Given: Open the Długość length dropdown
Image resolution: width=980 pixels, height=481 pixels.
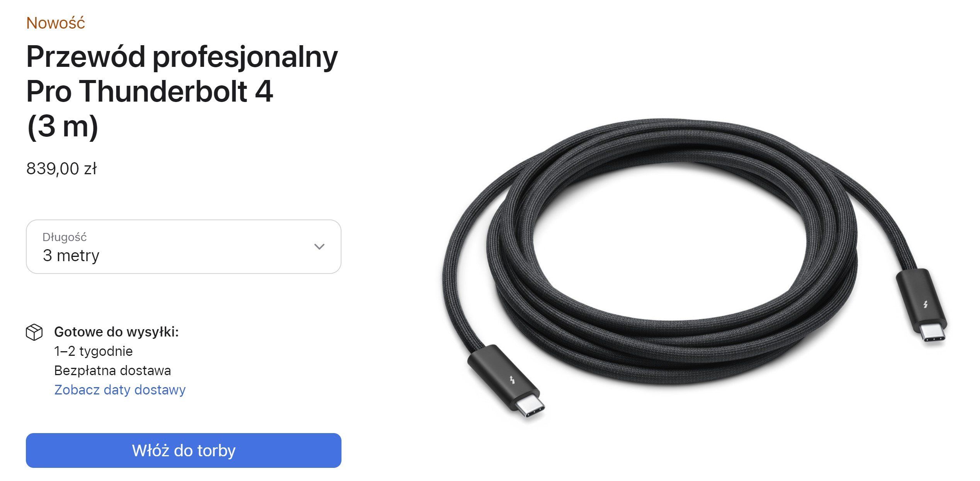Looking at the screenshot, I should [x=183, y=246].
